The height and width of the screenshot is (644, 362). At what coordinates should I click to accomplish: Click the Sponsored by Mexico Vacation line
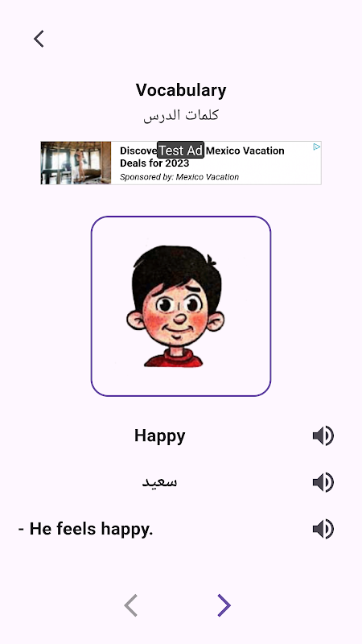(179, 177)
